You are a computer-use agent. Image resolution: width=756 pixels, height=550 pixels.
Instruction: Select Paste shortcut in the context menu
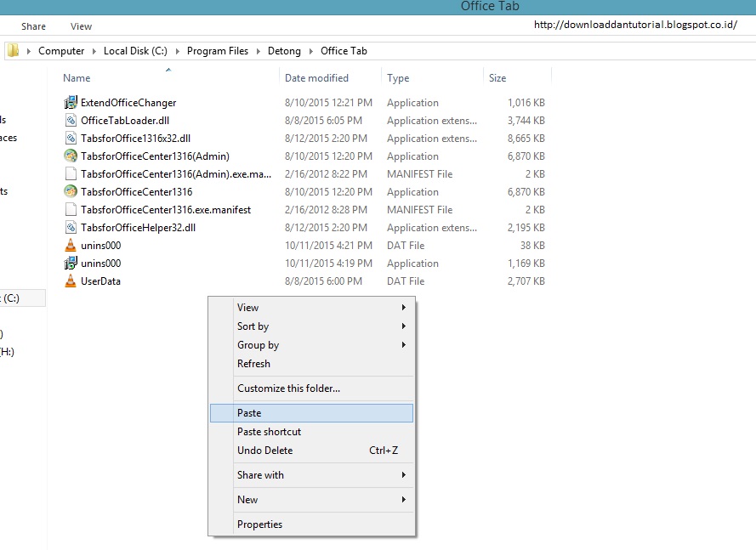312,432
